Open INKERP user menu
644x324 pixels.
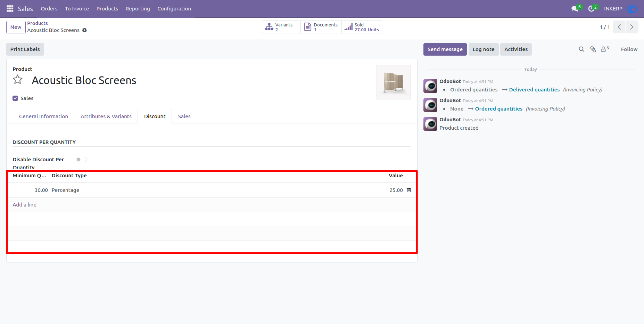coord(613,9)
